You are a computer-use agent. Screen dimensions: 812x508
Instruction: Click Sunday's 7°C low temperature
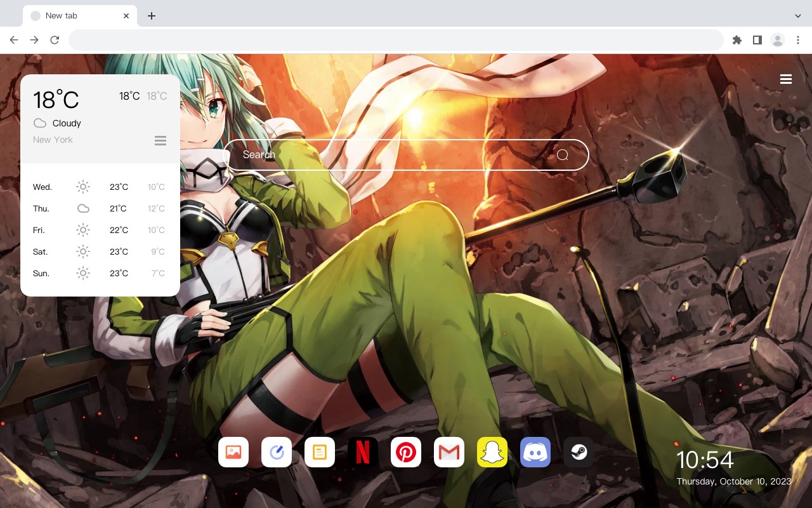tap(158, 273)
